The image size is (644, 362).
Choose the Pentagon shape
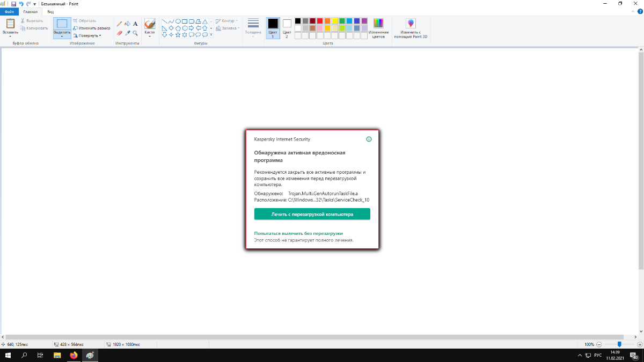(178, 28)
